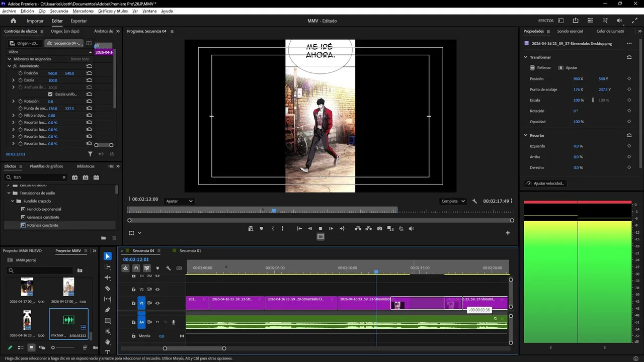Screen dimensions: 644x362
Task: Click Mark In brace button
Action: click(273, 228)
